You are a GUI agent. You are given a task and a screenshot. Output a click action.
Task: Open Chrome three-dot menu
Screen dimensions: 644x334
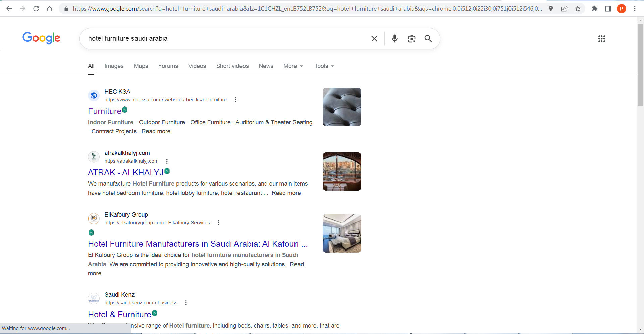(635, 9)
